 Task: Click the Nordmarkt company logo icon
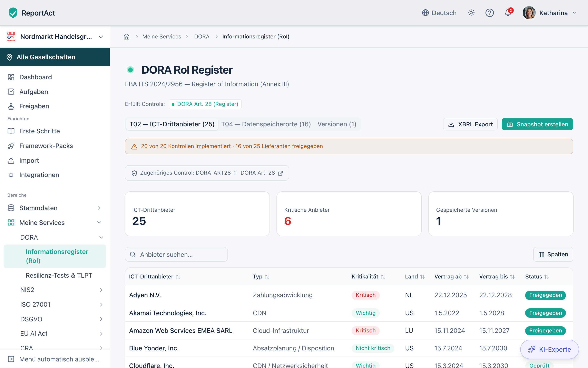click(11, 37)
